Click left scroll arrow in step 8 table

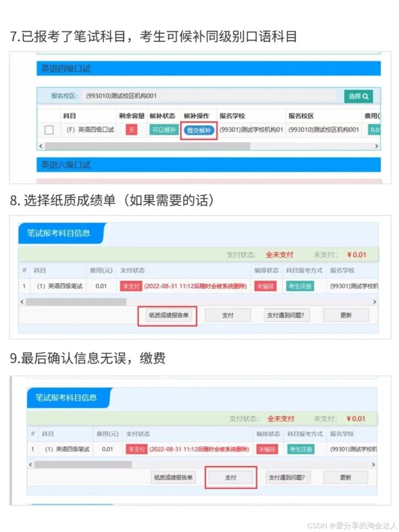[x=22, y=302]
